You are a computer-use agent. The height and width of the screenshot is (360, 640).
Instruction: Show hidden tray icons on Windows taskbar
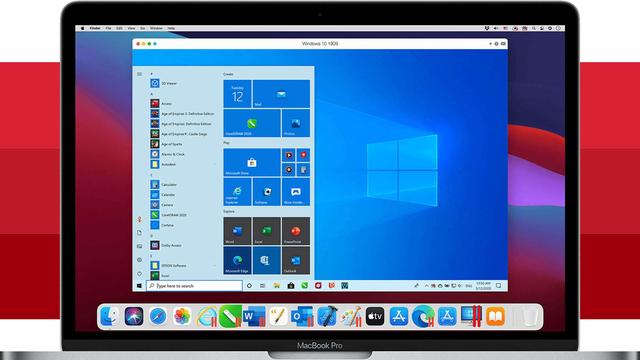pos(427,286)
